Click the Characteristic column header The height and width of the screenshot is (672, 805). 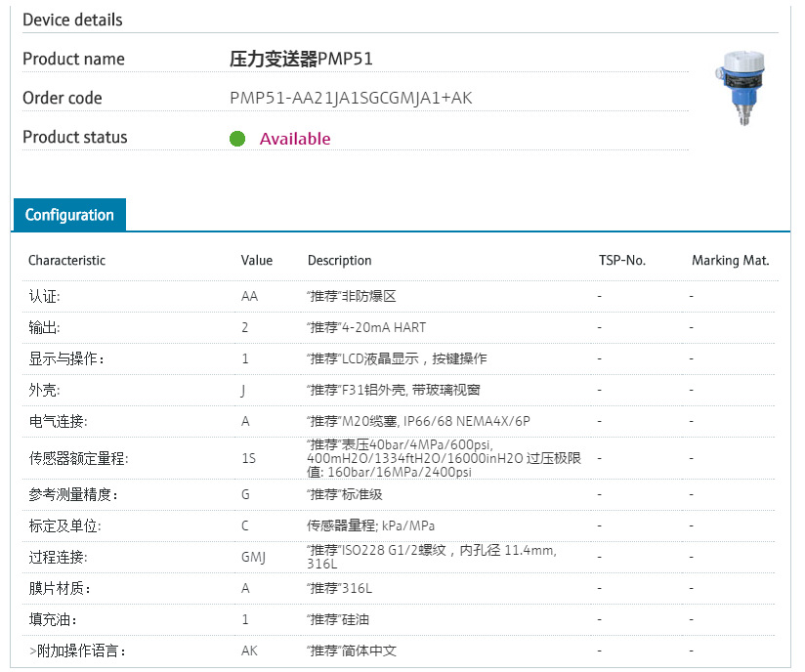click(x=66, y=260)
